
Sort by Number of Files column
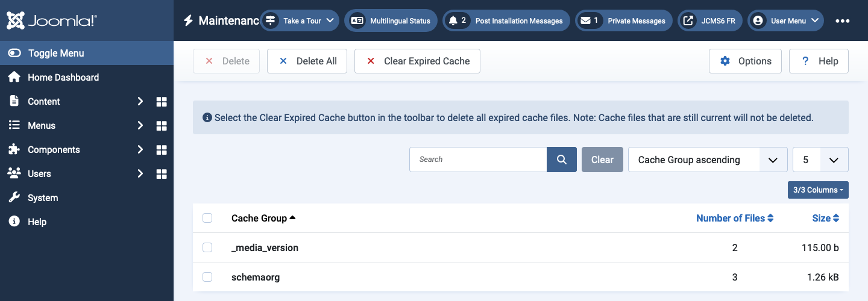[735, 218]
